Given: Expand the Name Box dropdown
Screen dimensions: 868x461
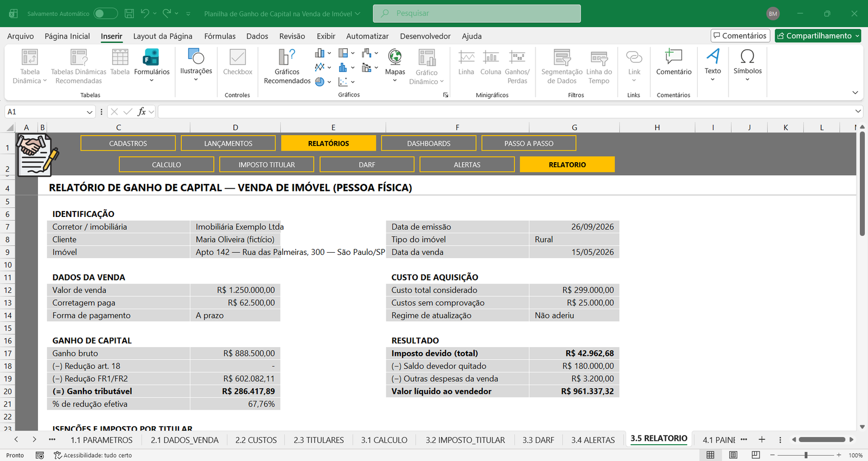Looking at the screenshot, I should point(90,112).
